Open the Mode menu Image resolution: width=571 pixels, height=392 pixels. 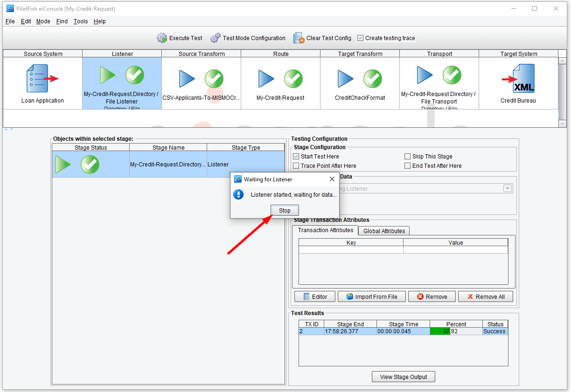pyautogui.click(x=43, y=21)
